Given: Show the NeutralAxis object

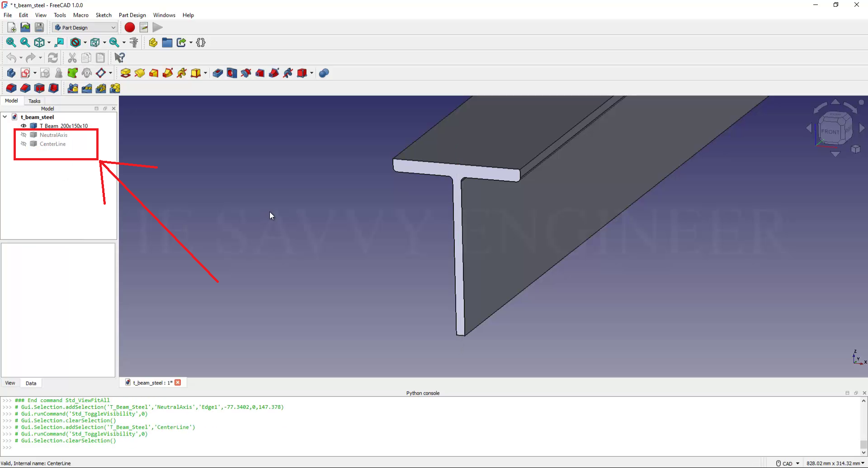Looking at the screenshot, I should click(x=24, y=135).
